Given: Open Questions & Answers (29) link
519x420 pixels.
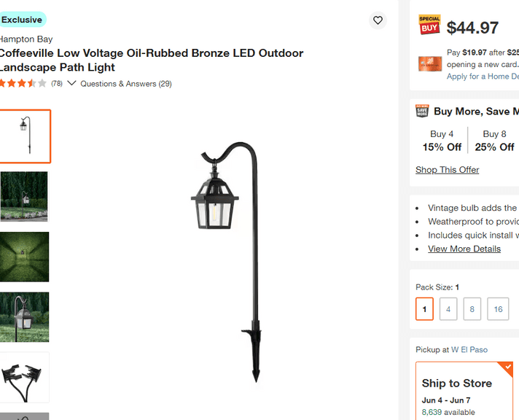Looking at the screenshot, I should (x=126, y=84).
